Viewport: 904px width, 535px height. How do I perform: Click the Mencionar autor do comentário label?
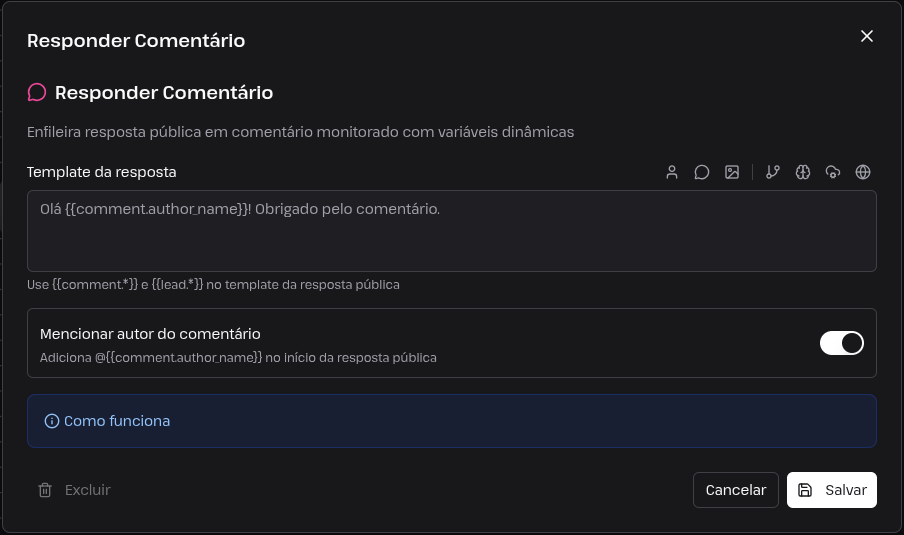tap(150, 334)
